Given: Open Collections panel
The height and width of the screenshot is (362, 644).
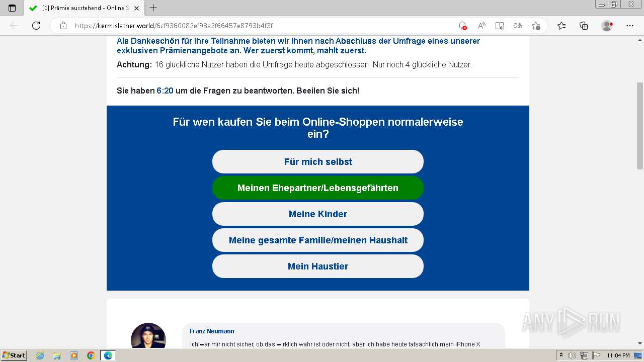Looking at the screenshot, I should click(x=584, y=26).
